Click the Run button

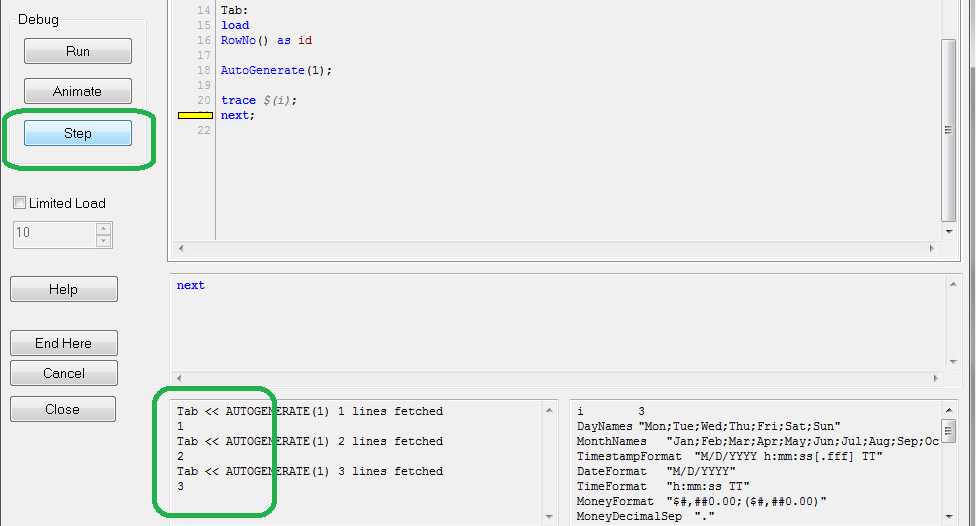pyautogui.click(x=78, y=51)
